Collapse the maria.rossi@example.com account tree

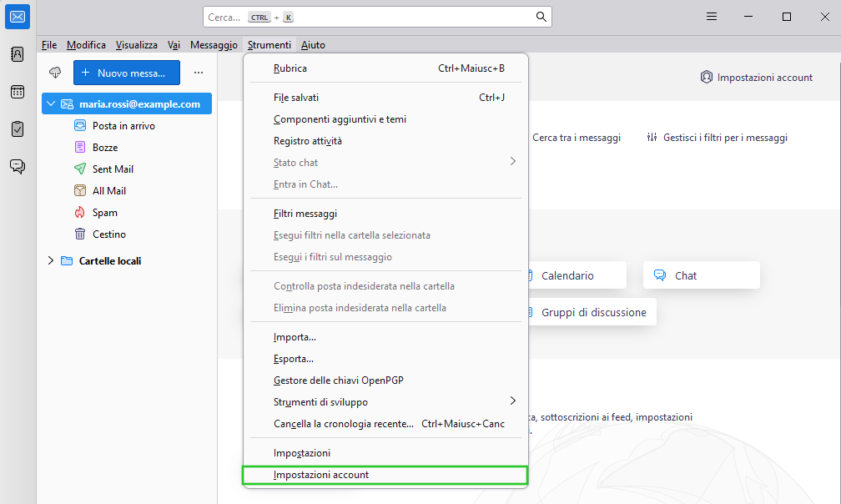click(51, 104)
